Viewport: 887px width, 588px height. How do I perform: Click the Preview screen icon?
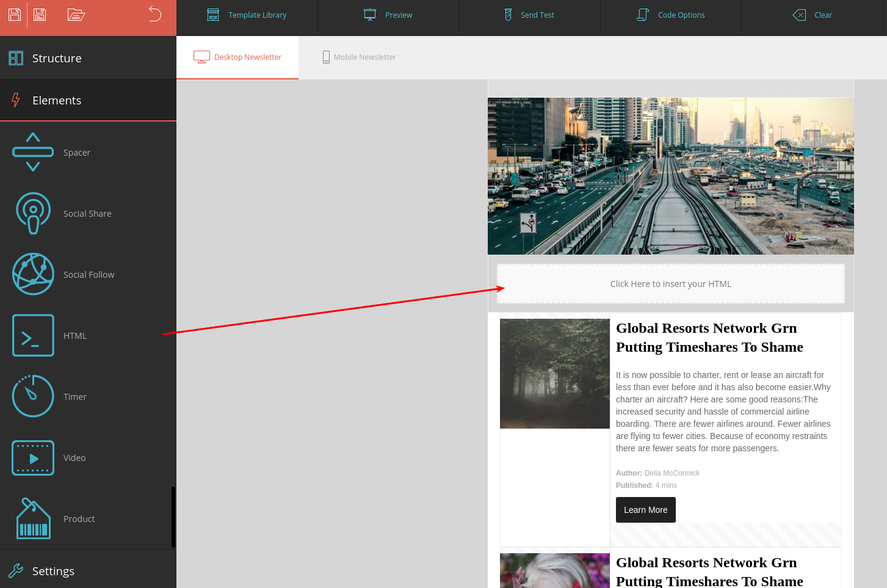tap(370, 15)
